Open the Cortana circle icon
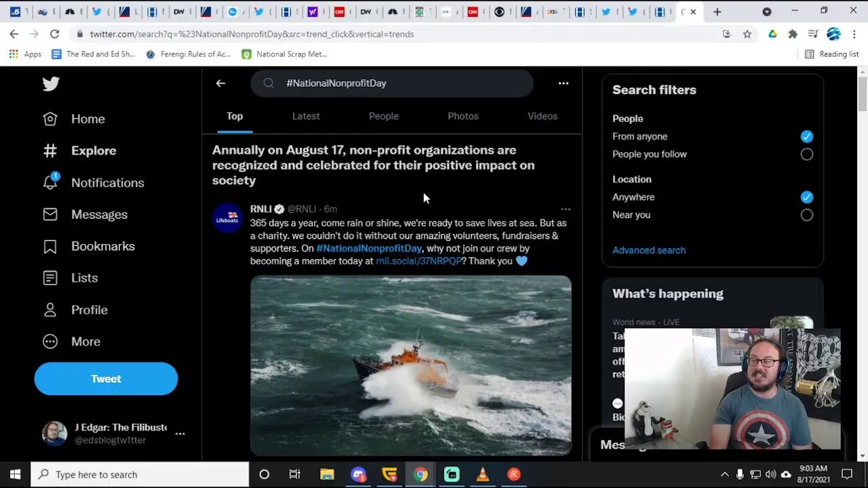 point(264,474)
